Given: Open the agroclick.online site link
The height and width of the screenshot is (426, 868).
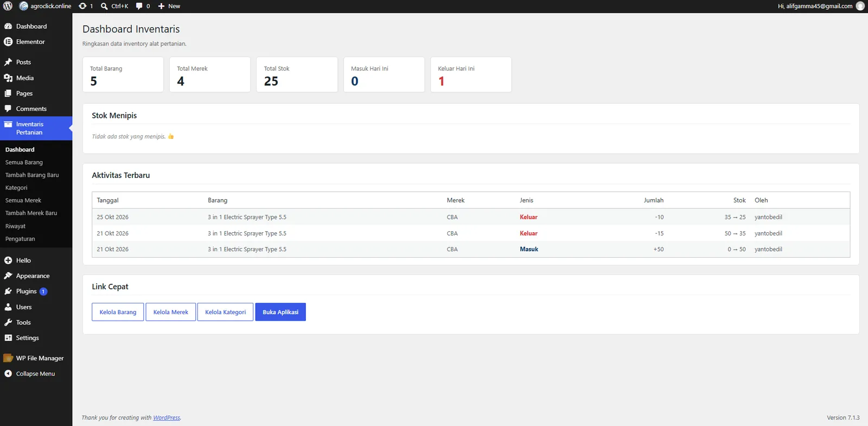Looking at the screenshot, I should 46,6.
